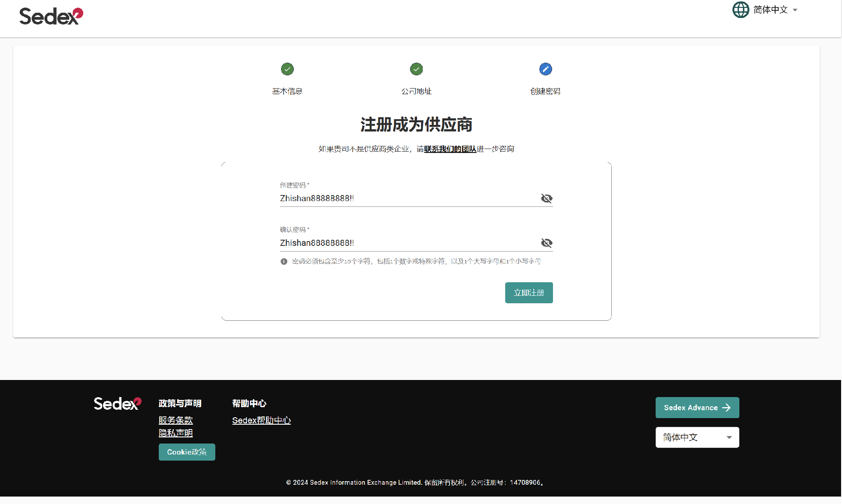Click the Sedex logo in the header
842x504 pixels.
51,16
